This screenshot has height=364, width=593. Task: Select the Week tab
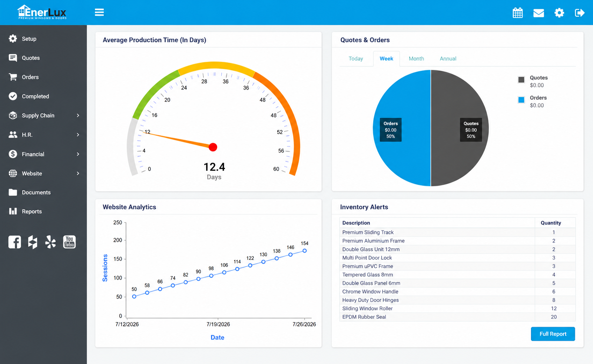[386, 59]
